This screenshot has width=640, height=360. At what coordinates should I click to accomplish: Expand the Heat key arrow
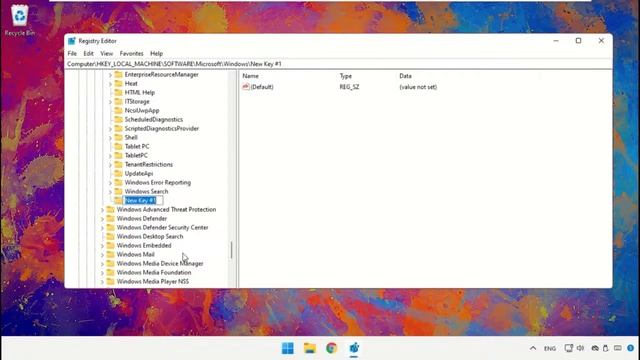tap(110, 84)
